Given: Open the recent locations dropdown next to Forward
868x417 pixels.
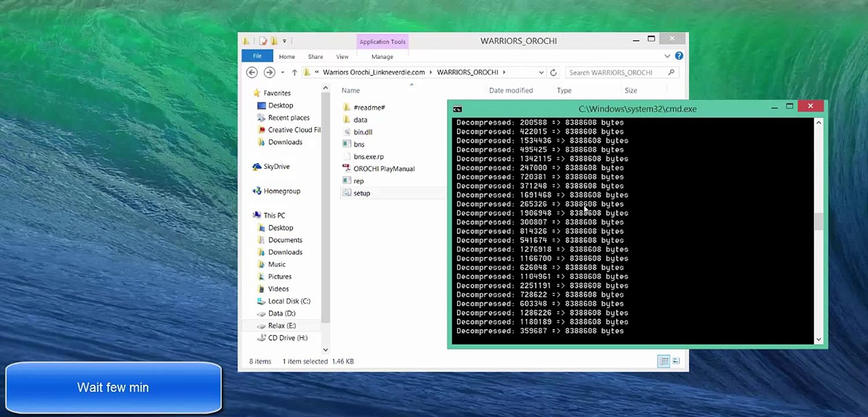Looking at the screenshot, I should [282, 72].
